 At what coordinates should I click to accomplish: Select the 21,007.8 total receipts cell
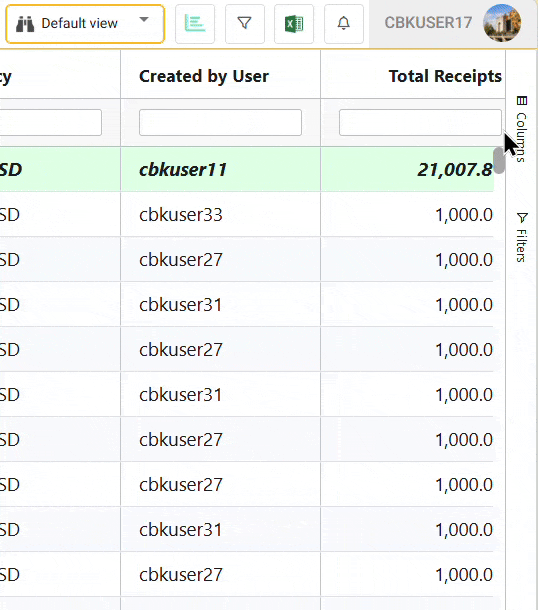407,169
